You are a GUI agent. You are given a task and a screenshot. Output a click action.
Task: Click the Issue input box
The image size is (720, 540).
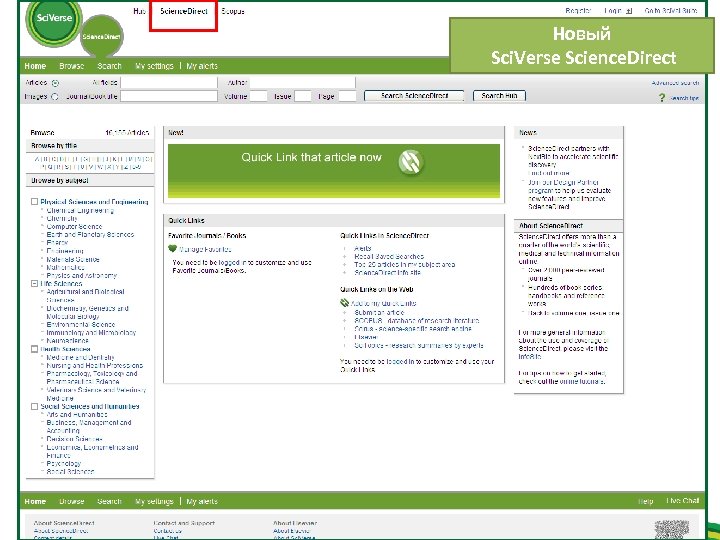(303, 96)
